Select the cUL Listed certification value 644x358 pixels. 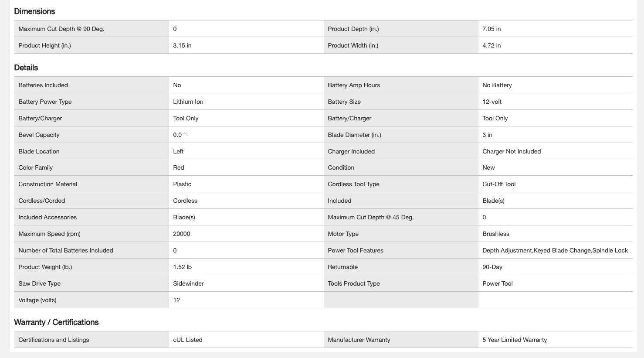[x=188, y=340]
